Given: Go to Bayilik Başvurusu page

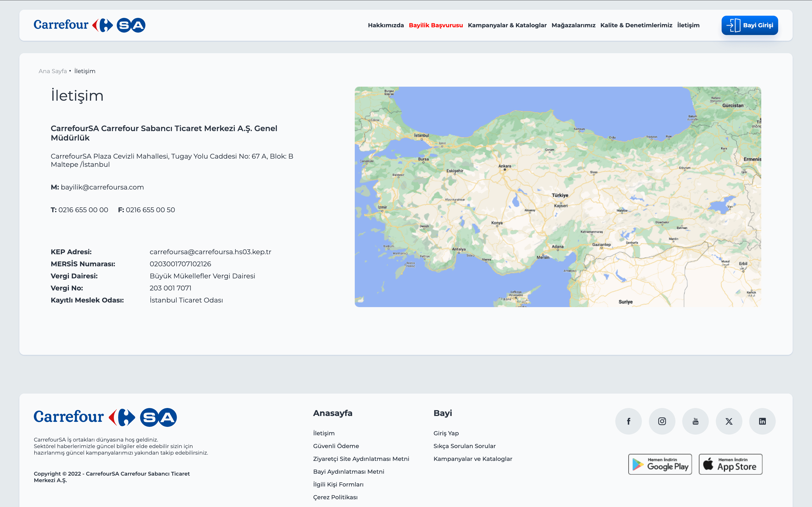Looking at the screenshot, I should [x=435, y=25].
